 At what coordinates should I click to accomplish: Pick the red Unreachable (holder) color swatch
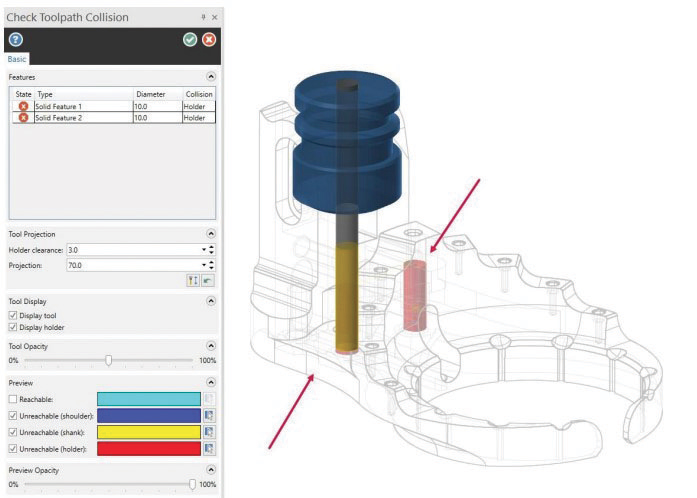pyautogui.click(x=149, y=449)
